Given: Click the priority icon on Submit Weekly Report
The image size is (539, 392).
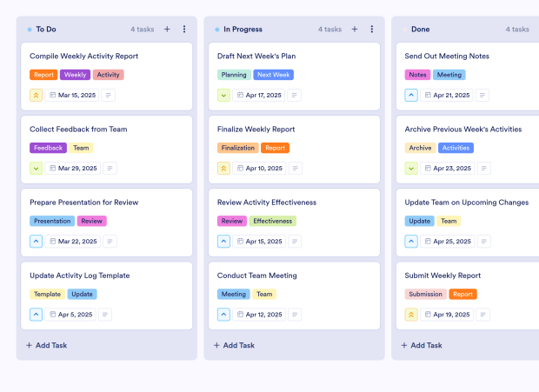Looking at the screenshot, I should pyautogui.click(x=411, y=315).
